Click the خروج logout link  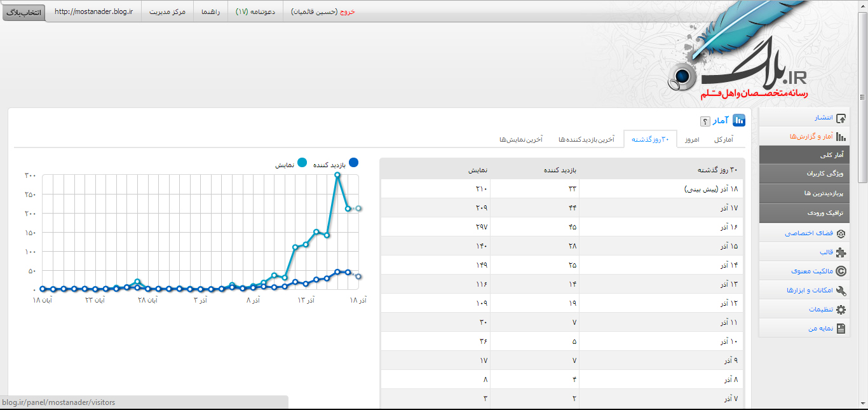tap(348, 11)
